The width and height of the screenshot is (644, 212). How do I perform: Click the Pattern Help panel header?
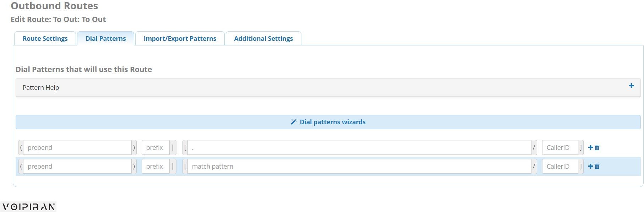tap(328, 87)
